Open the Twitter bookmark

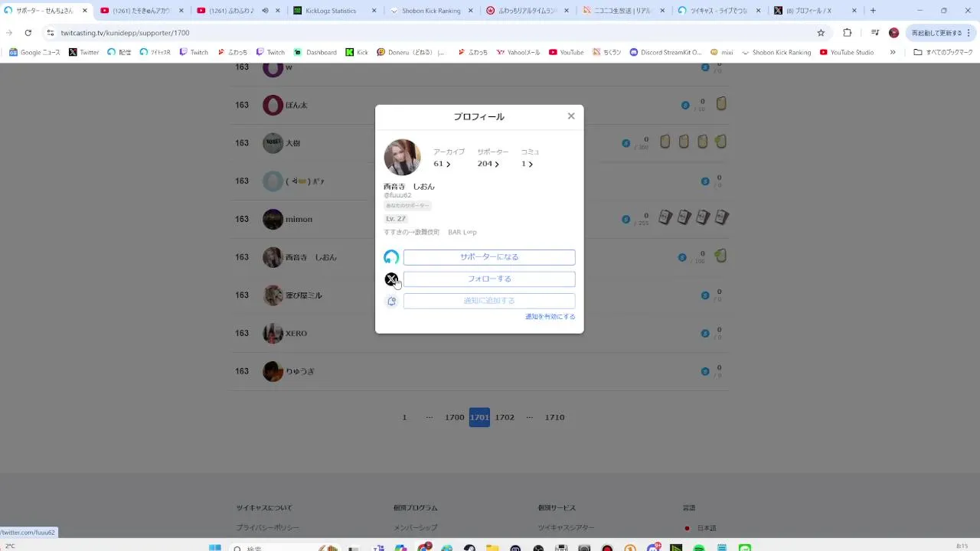(83, 52)
